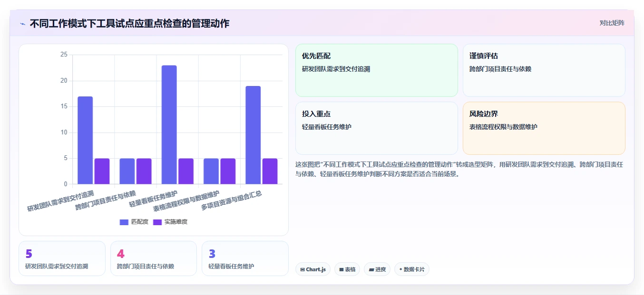Click the 研发团队需求到交付追溯 x-axis label
Viewport: 644px width, 295px height.
click(x=60, y=201)
